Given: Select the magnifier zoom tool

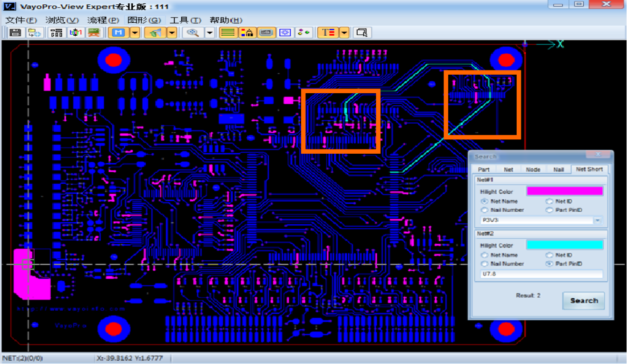Looking at the screenshot, I should [x=193, y=32].
